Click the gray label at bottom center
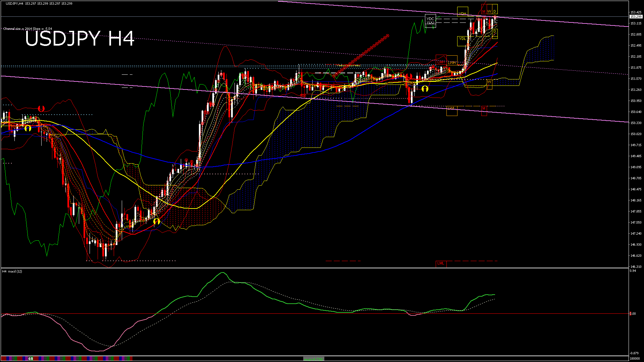Image resolution: width=644 pixels, height=362 pixels. [314, 359]
